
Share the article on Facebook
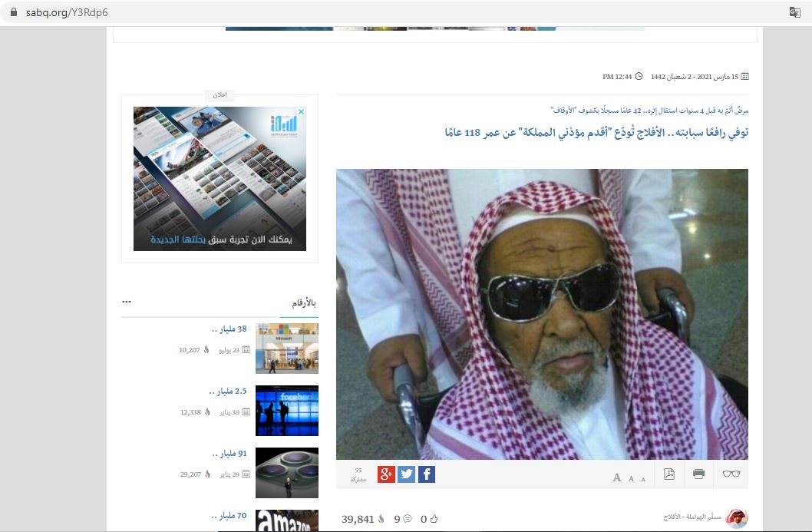[426, 474]
